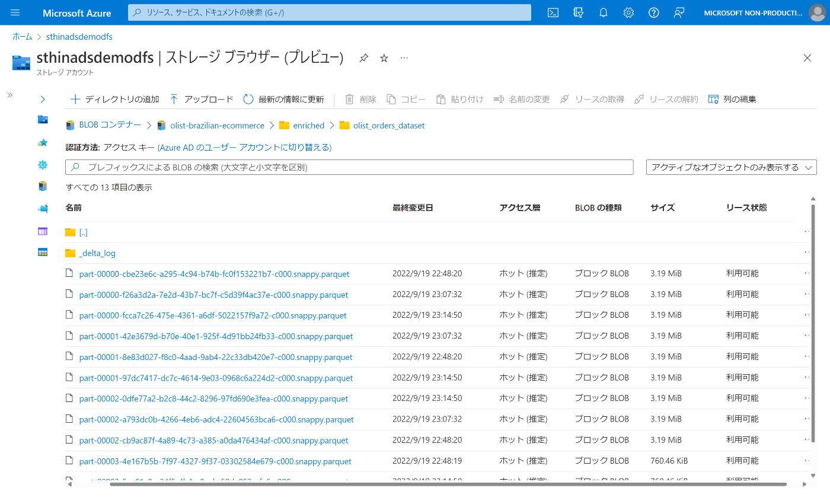The image size is (830, 504).
Task: Open アクティブなオブジェクトのみ表示する dropdown
Action: coord(732,167)
